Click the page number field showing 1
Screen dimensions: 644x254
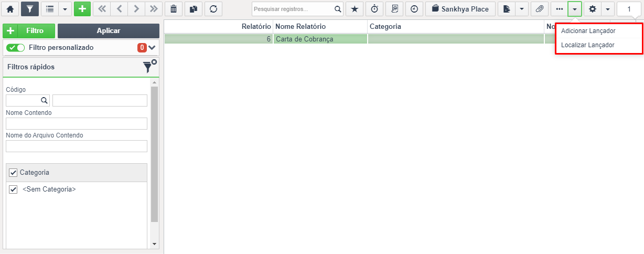[x=629, y=9]
